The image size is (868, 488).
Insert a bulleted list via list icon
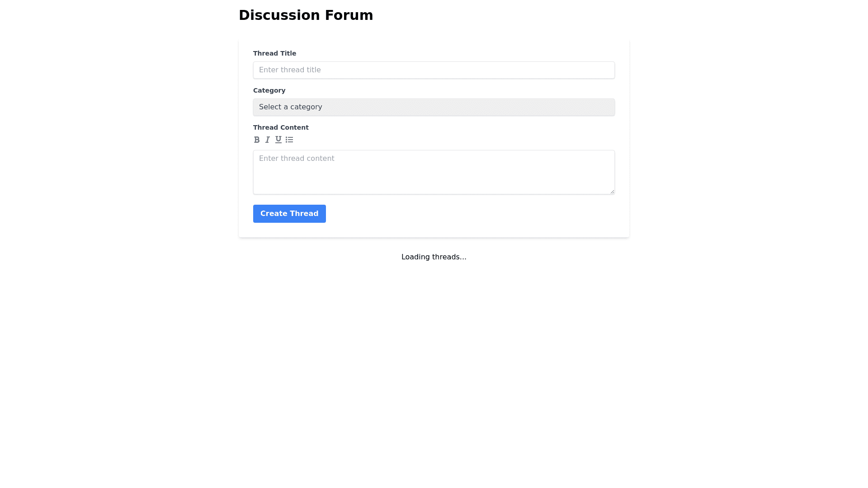point(289,140)
